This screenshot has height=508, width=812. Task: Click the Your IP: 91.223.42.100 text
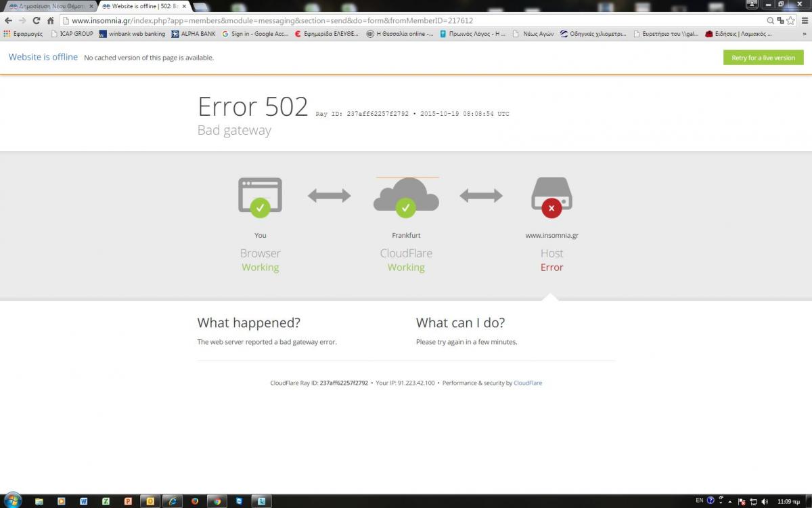[405, 383]
